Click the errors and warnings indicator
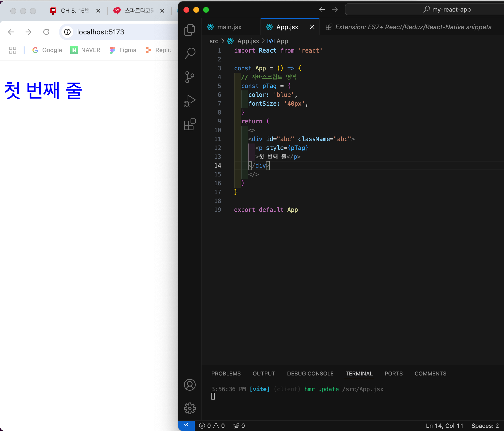 coord(212,426)
